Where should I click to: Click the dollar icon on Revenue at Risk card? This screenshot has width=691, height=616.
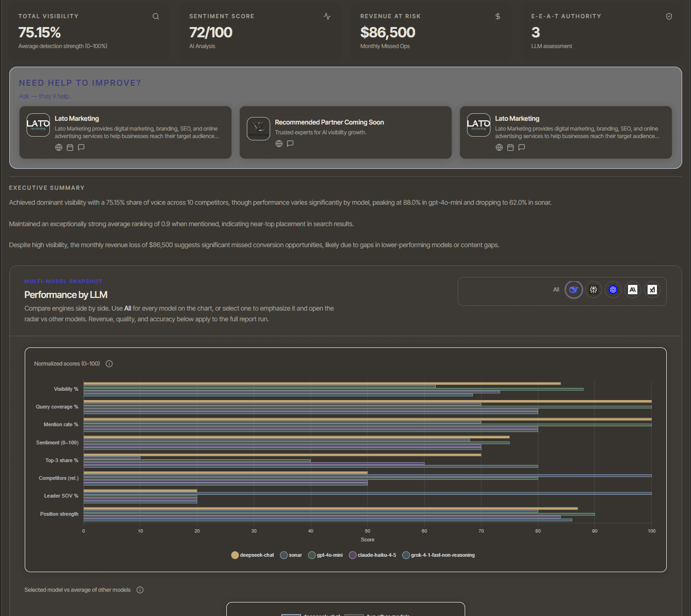[498, 16]
